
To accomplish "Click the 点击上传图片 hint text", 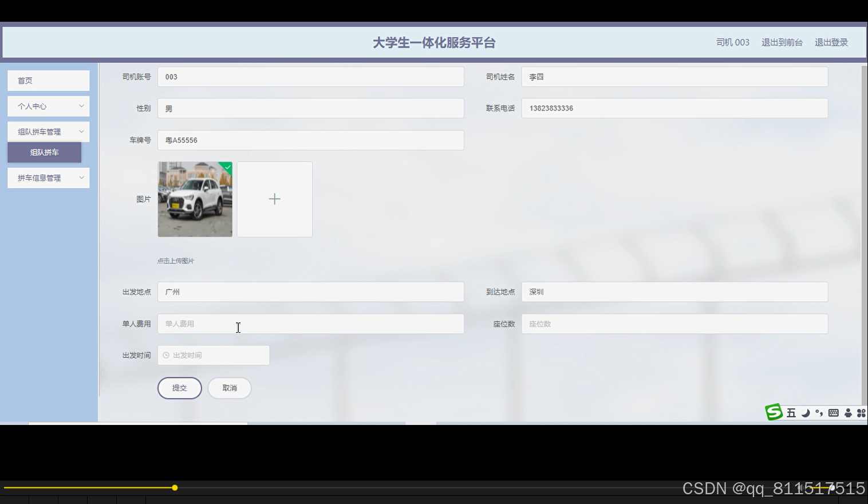I will coord(176,261).
